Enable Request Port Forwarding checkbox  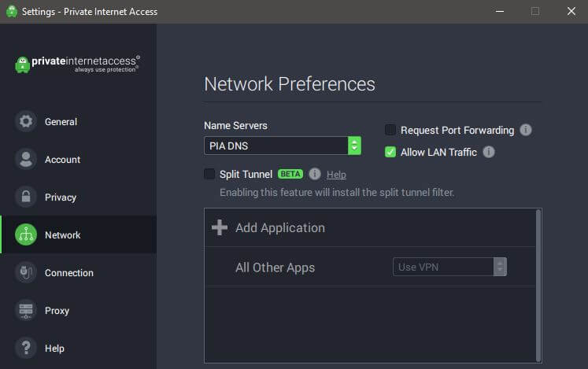click(x=390, y=130)
